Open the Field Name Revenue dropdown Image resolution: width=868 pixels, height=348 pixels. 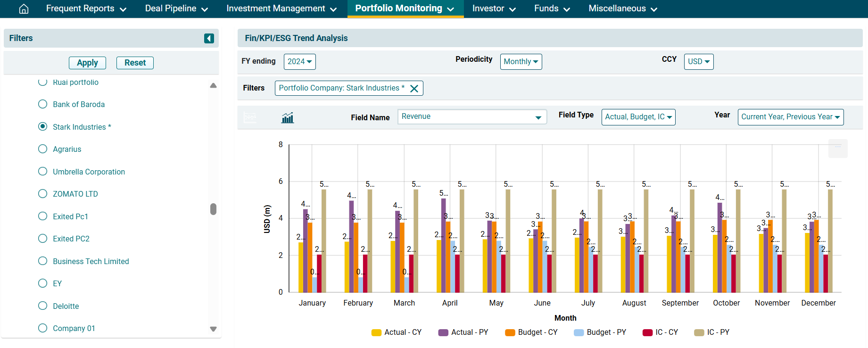pyautogui.click(x=471, y=117)
